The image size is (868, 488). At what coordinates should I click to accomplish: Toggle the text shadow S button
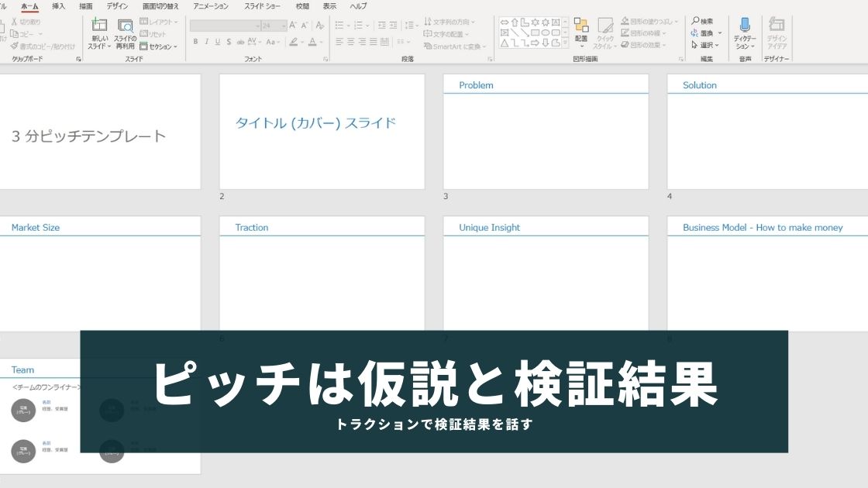pyautogui.click(x=229, y=42)
